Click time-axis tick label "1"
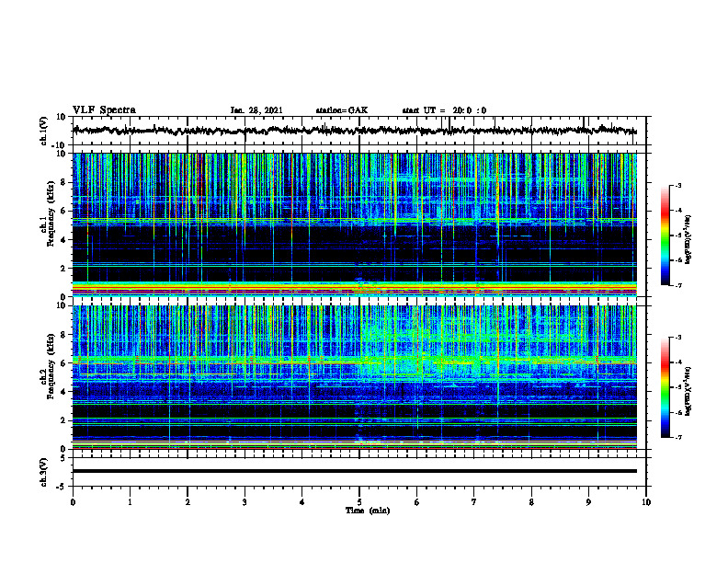 click(x=130, y=502)
